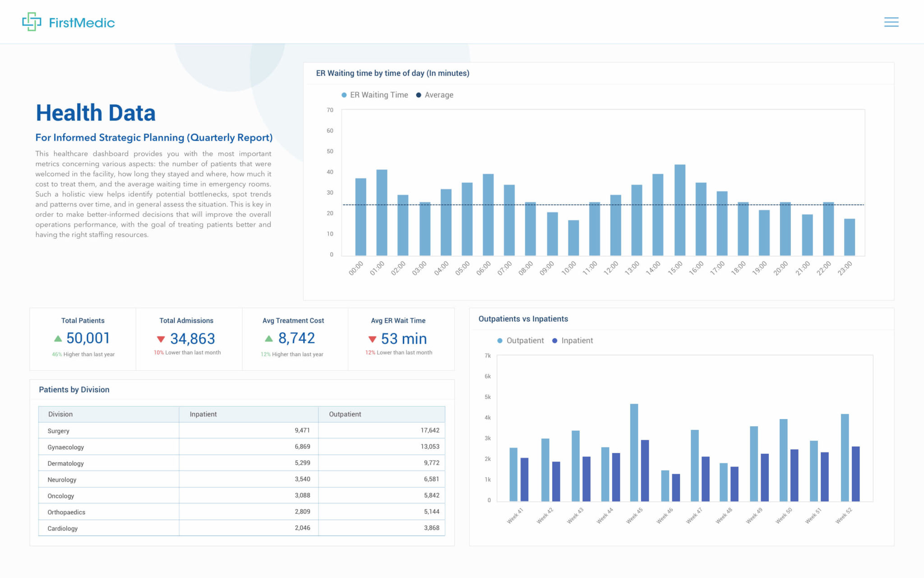
Task: Click the red down arrow on Avg ER Wait Time
Action: tap(373, 339)
